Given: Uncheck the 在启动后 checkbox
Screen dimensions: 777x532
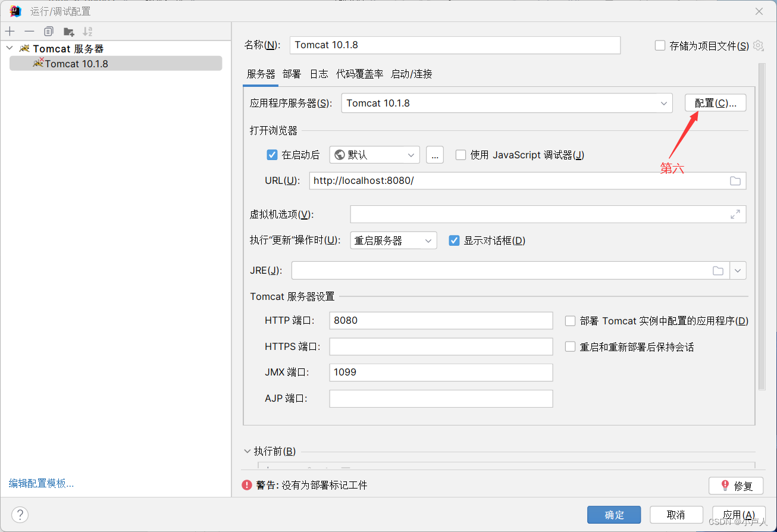Looking at the screenshot, I should pos(272,155).
